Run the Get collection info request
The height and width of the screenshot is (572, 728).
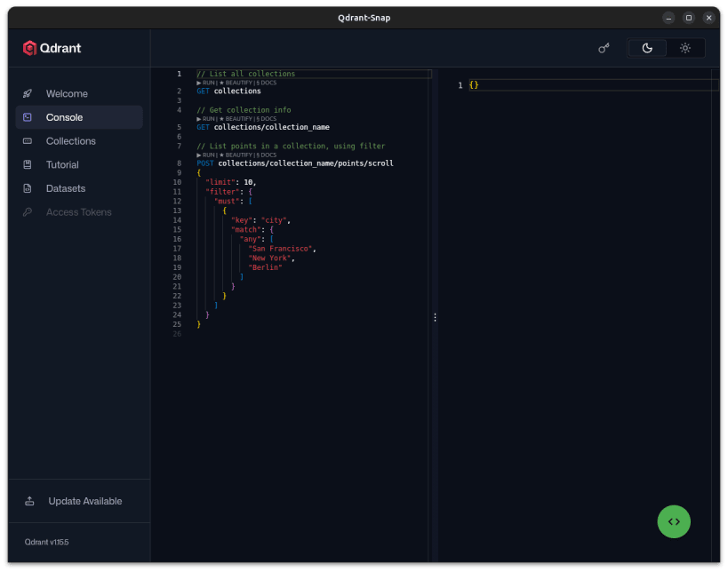click(205, 119)
